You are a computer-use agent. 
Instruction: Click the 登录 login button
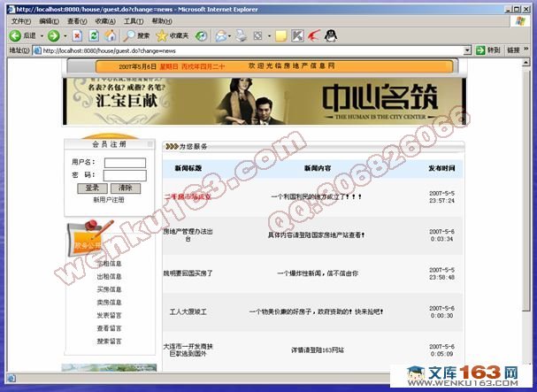point(92,188)
